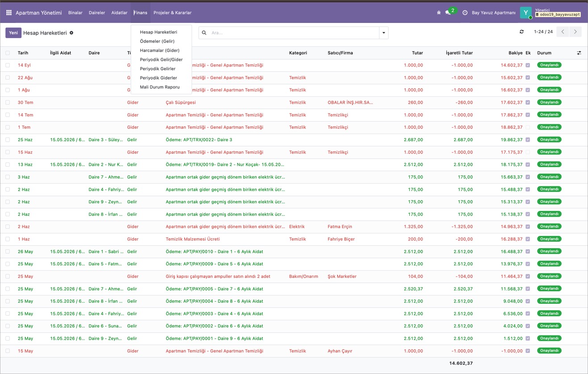Toggle Ek checkbox in 15 Haz row
Viewport: 588px width, 374px height.
pos(528,152)
